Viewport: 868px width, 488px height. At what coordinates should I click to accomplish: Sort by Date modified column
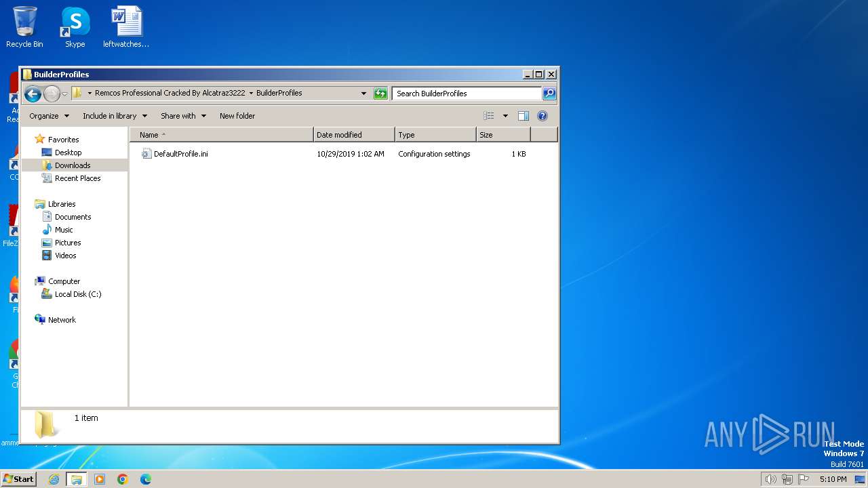[354, 135]
